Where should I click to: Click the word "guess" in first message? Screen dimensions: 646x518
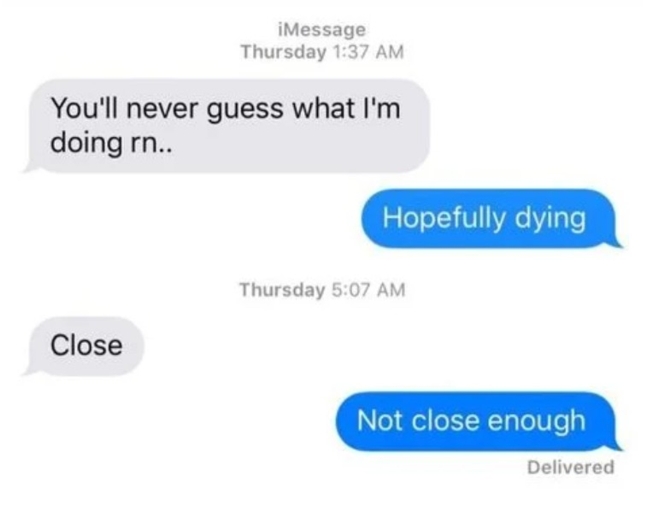click(x=245, y=110)
